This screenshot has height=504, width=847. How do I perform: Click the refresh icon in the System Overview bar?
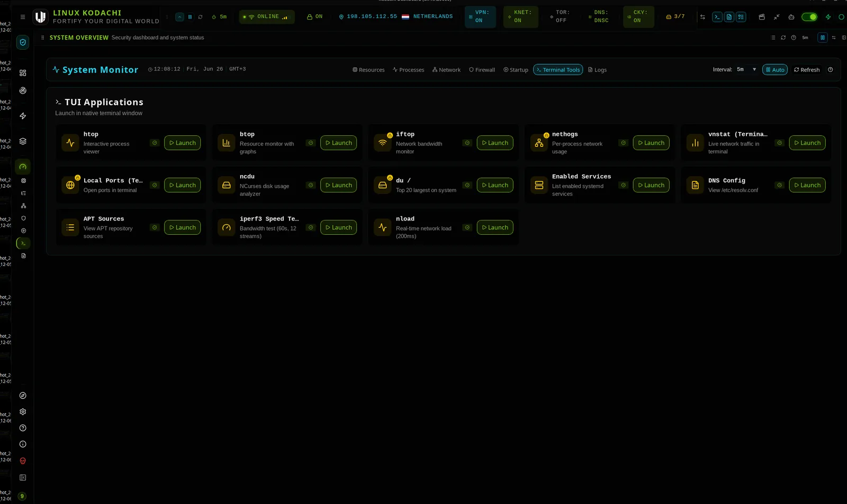tap(783, 38)
